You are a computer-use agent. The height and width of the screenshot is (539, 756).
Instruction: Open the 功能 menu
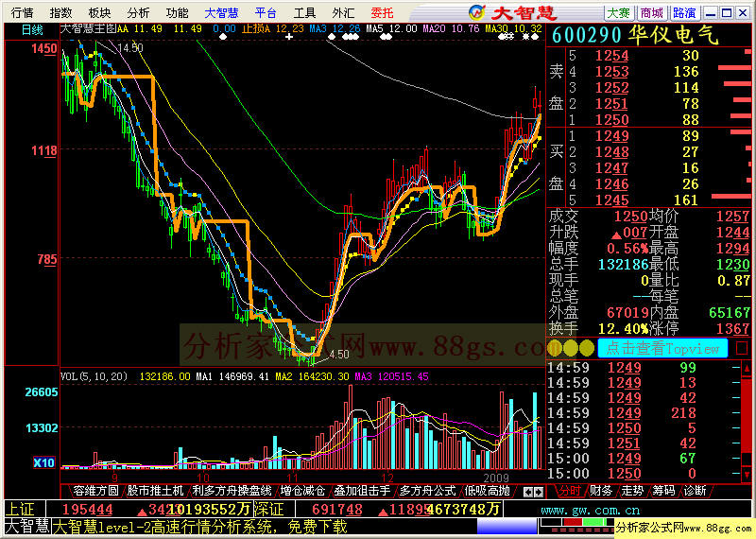(x=177, y=13)
